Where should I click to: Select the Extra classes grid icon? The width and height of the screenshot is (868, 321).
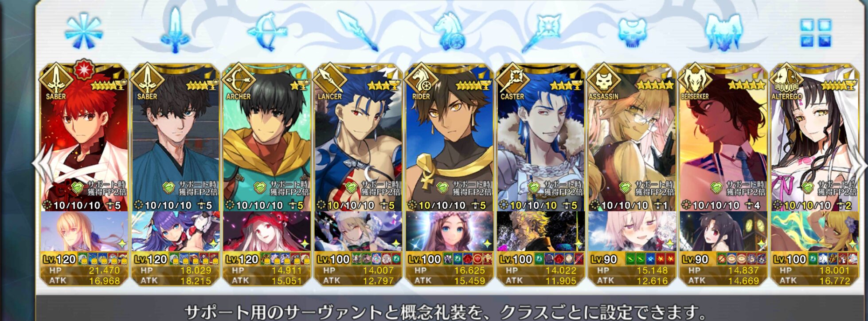[816, 33]
